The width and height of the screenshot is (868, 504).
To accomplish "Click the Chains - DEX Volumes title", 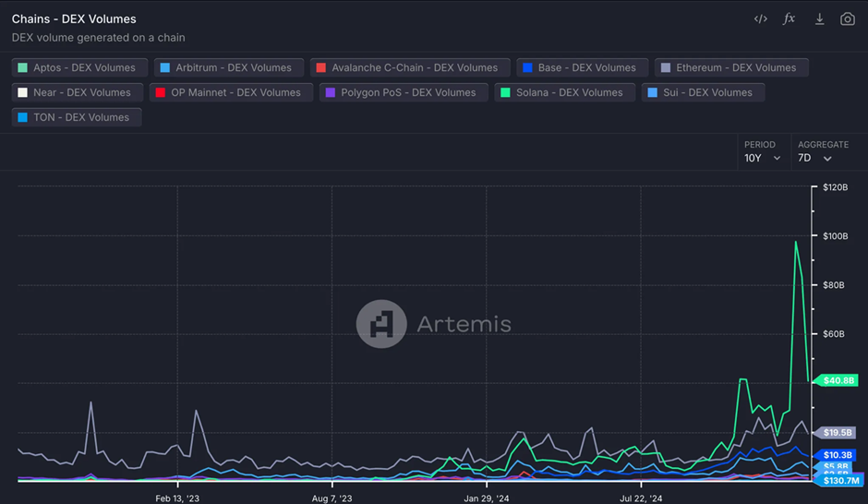I will (x=74, y=18).
